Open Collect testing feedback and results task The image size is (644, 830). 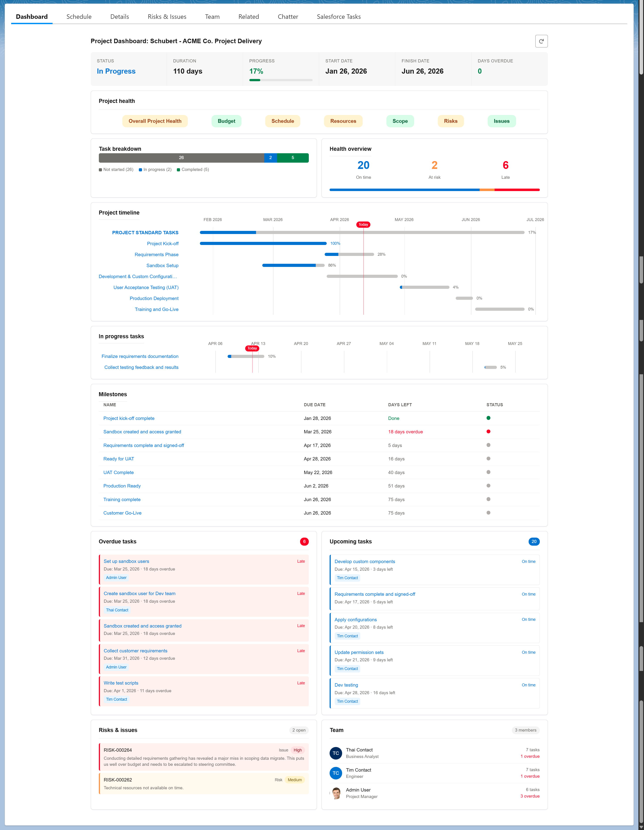141,368
